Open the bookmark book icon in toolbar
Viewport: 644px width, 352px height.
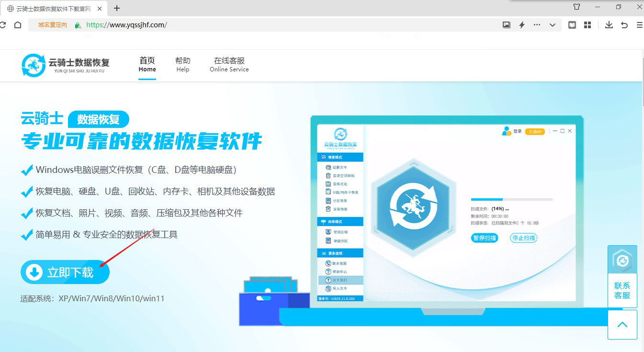tap(572, 25)
